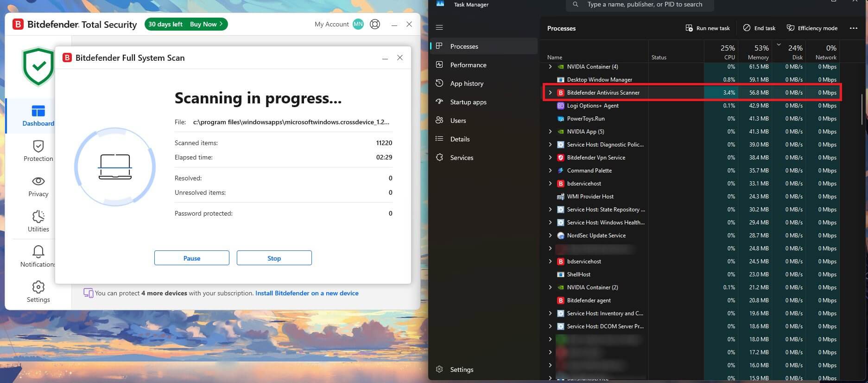
Task: Click the NordSec Update Service icon
Action: (560, 236)
